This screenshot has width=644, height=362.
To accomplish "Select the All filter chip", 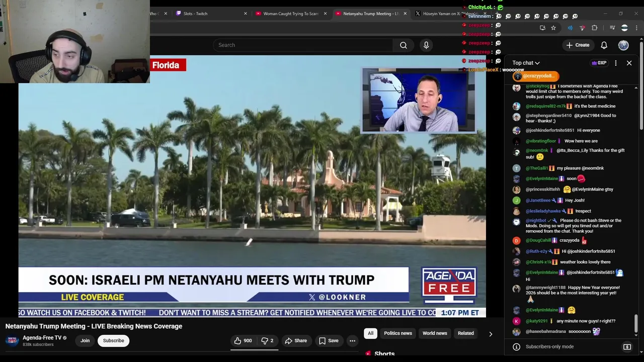I will tap(370, 333).
